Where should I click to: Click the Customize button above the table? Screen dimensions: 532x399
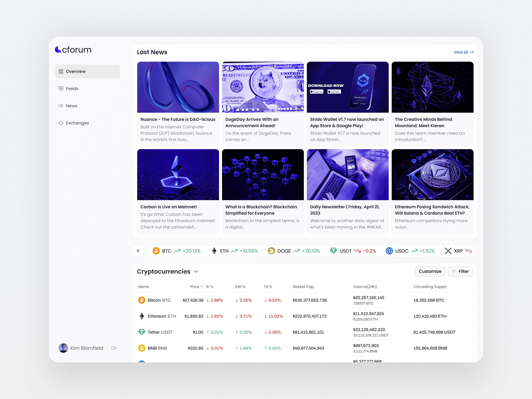point(430,271)
